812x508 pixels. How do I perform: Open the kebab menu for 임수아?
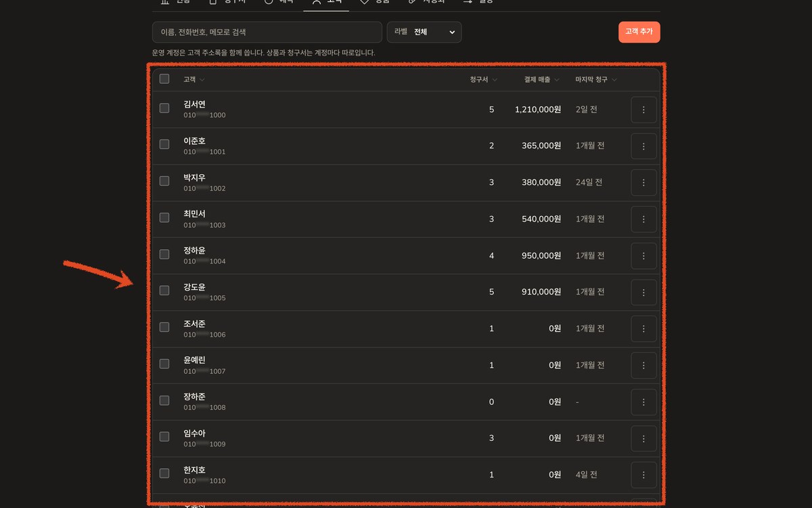(x=644, y=438)
